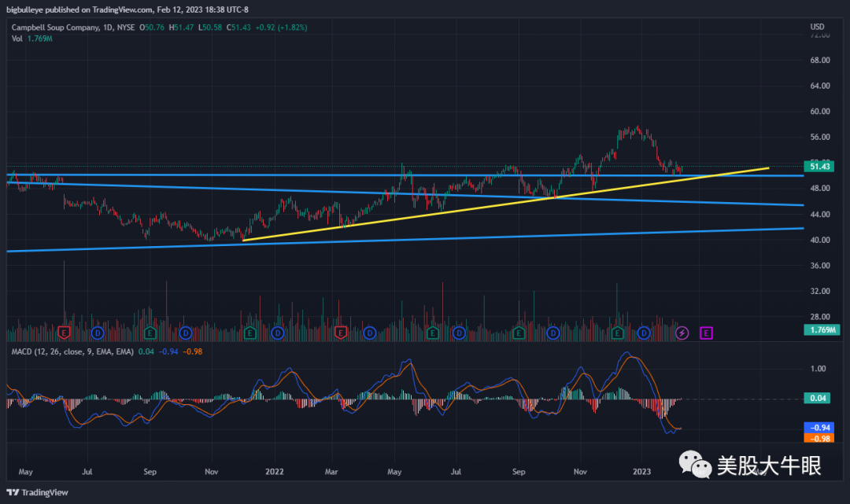This screenshot has width=850, height=504.
Task: Click the Vol 1.769M indicator legend
Action: [x=32, y=39]
